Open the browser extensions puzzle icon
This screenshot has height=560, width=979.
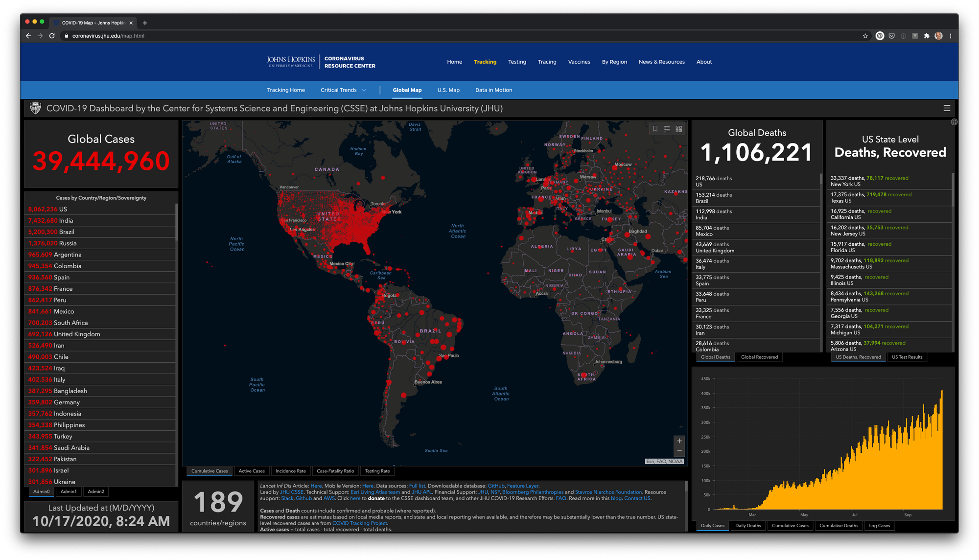coord(927,36)
